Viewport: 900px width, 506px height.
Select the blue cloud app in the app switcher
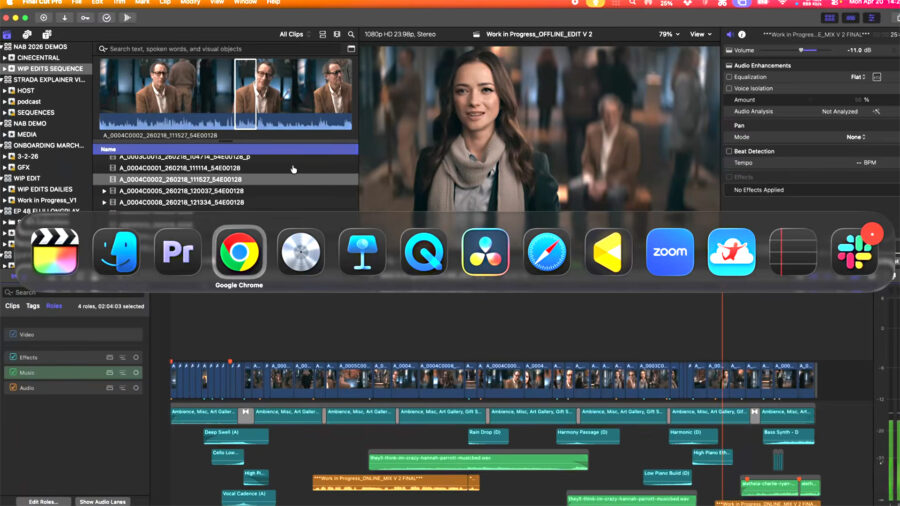pyautogui.click(x=731, y=252)
